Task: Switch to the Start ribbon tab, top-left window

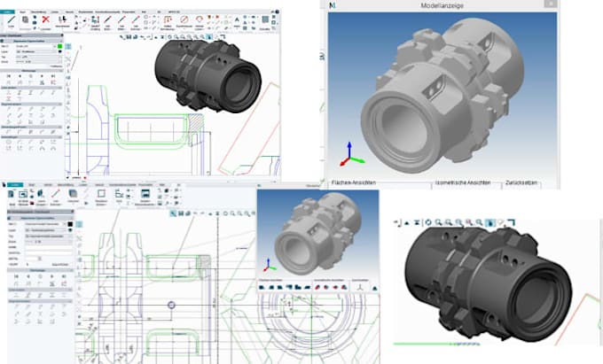Action: tap(23, 12)
